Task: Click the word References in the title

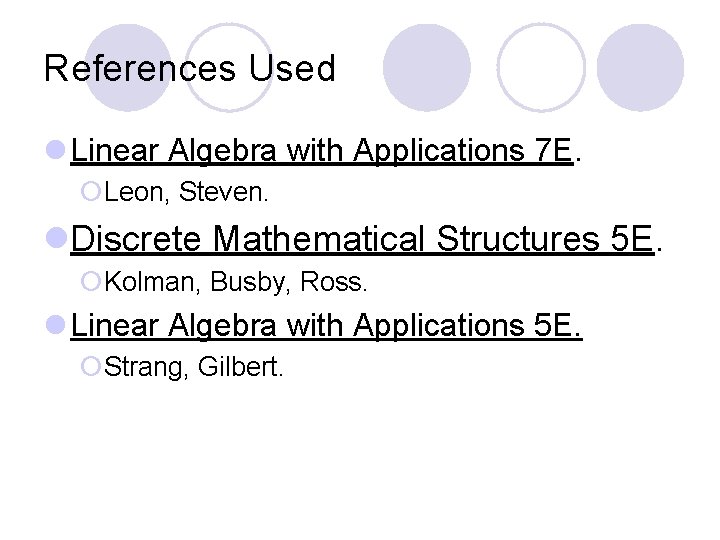Action: (140, 69)
